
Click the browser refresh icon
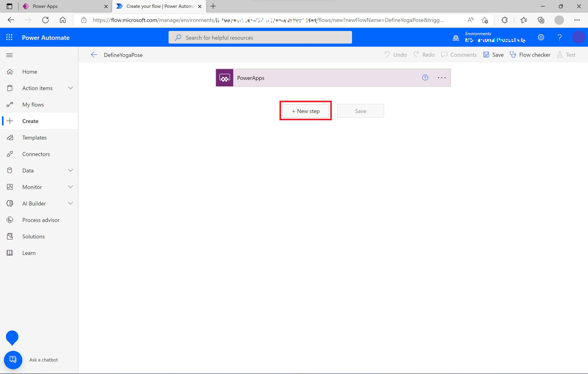pos(45,20)
